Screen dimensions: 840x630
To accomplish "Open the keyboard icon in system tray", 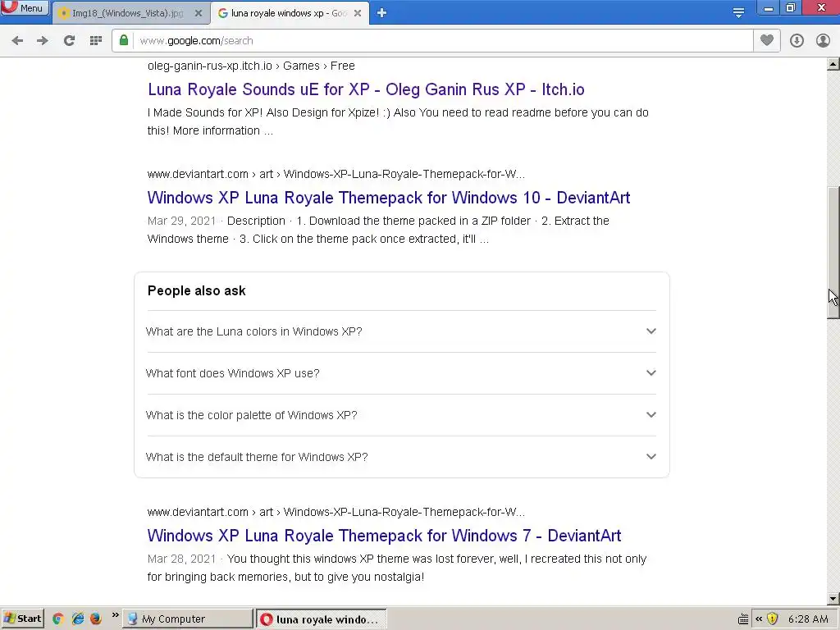I will [x=743, y=619].
